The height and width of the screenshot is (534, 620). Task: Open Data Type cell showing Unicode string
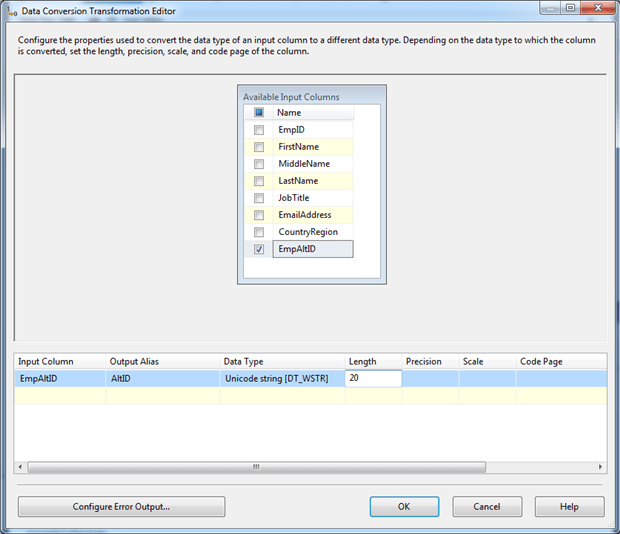[282, 379]
